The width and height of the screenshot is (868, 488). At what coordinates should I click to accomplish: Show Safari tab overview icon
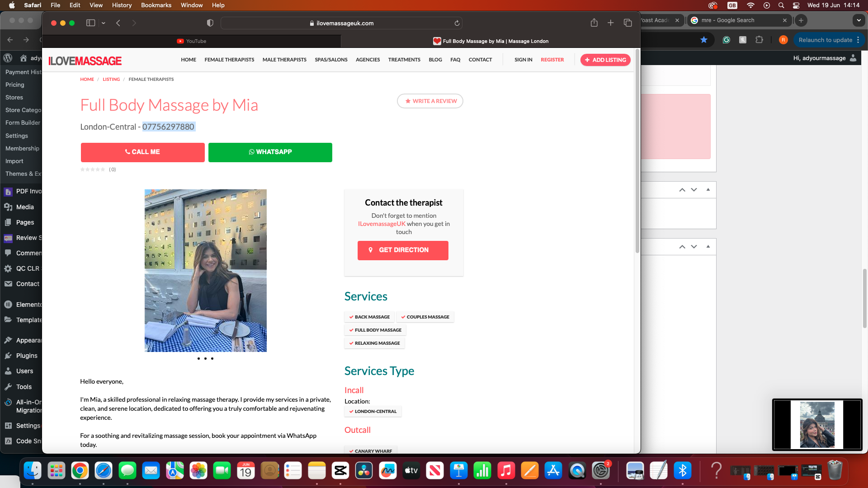point(627,23)
